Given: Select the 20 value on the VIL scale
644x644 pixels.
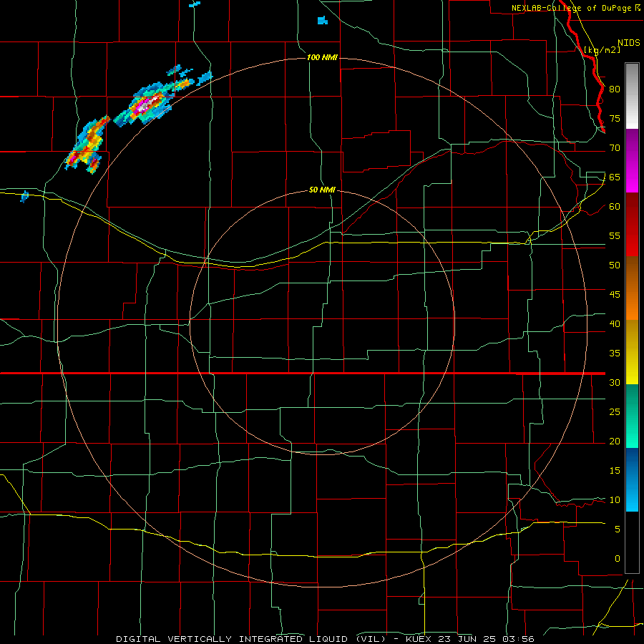Looking at the screenshot, I should point(615,441).
